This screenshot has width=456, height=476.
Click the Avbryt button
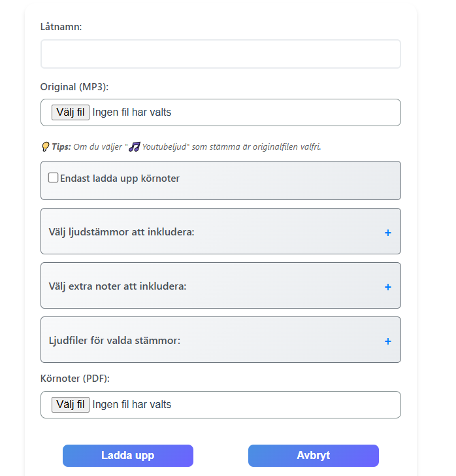313,456
